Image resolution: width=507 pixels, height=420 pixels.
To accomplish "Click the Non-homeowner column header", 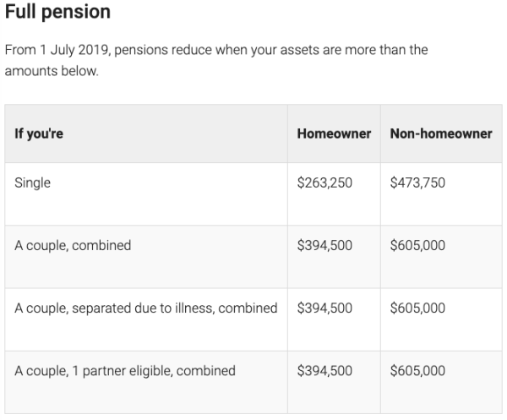I will [x=441, y=134].
